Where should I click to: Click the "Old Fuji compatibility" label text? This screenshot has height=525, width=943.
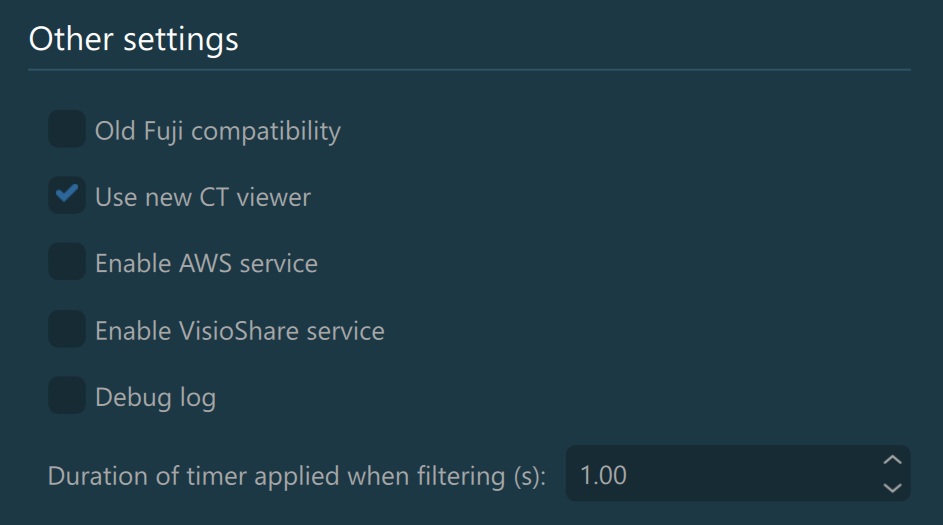coord(217,131)
